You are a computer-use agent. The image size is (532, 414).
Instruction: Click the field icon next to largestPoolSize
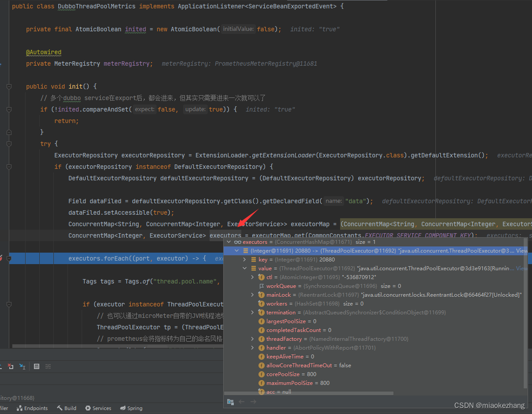tap(262, 321)
